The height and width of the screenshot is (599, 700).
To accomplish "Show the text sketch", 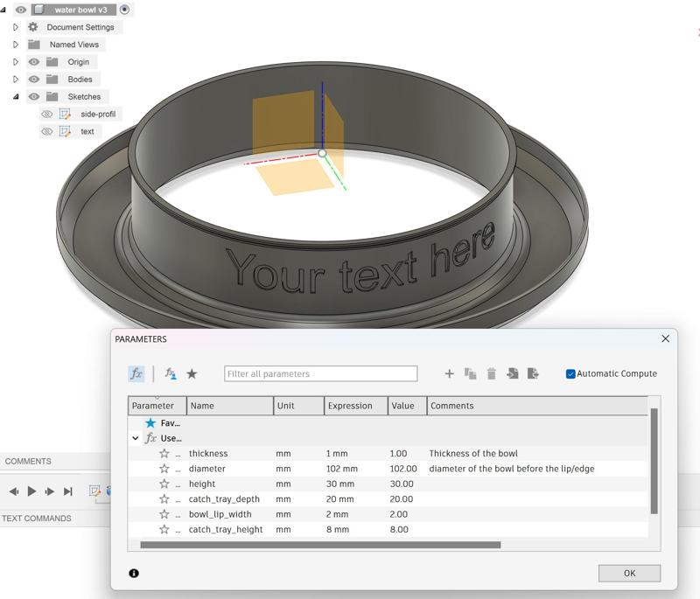I will pyautogui.click(x=47, y=131).
